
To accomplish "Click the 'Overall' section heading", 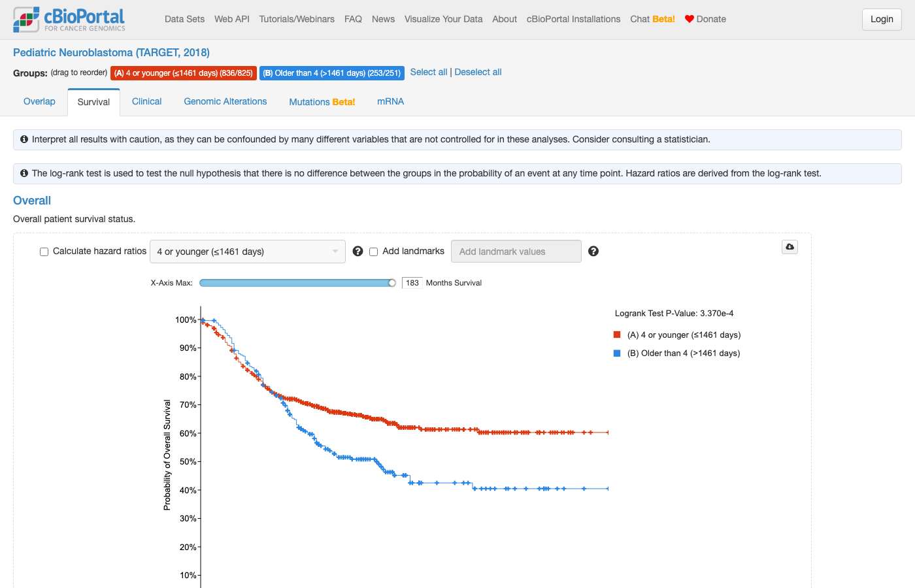I will [x=32, y=201].
